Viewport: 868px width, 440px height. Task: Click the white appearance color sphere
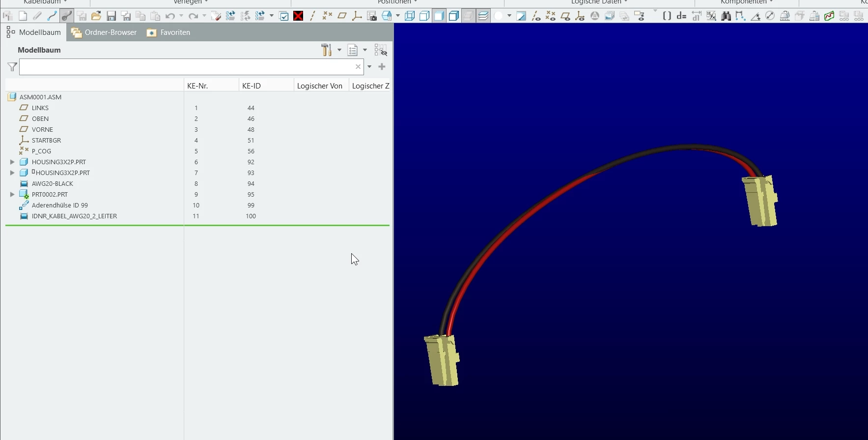coord(498,16)
